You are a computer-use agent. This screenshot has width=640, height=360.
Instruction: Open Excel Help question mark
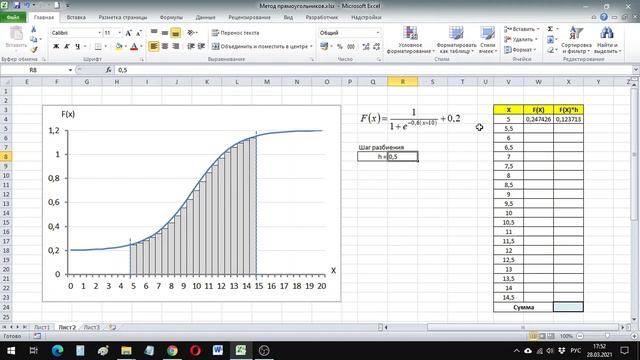[604, 17]
